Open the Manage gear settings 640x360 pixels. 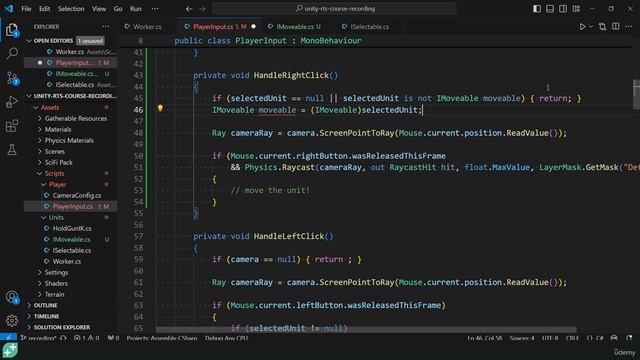coord(12,320)
